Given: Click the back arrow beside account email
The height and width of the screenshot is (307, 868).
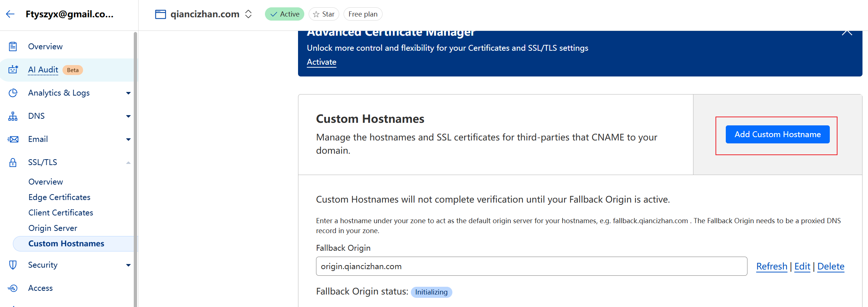Looking at the screenshot, I should click(x=10, y=14).
